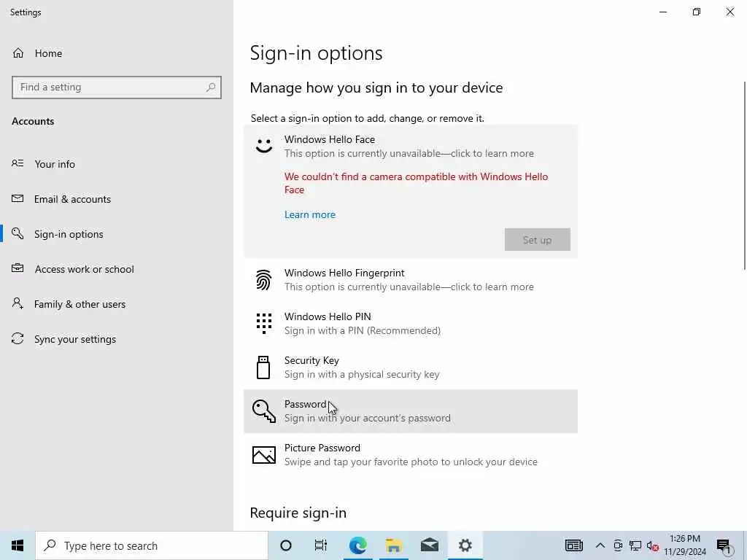747x560 pixels.
Task: Click the Accounts section heading
Action: click(33, 121)
